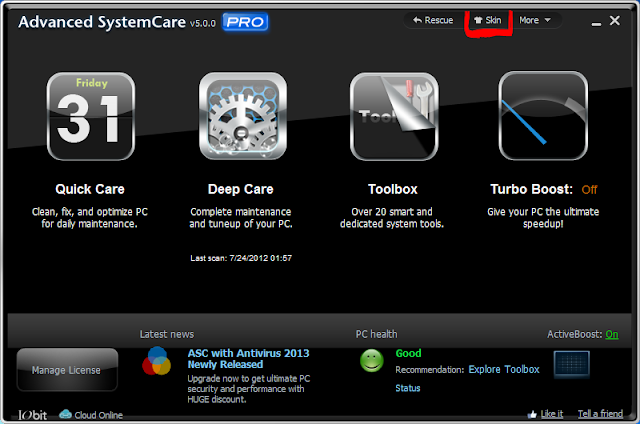Screen dimensions: 640x424
Task: Click the Good health status text
Action: coord(408,353)
